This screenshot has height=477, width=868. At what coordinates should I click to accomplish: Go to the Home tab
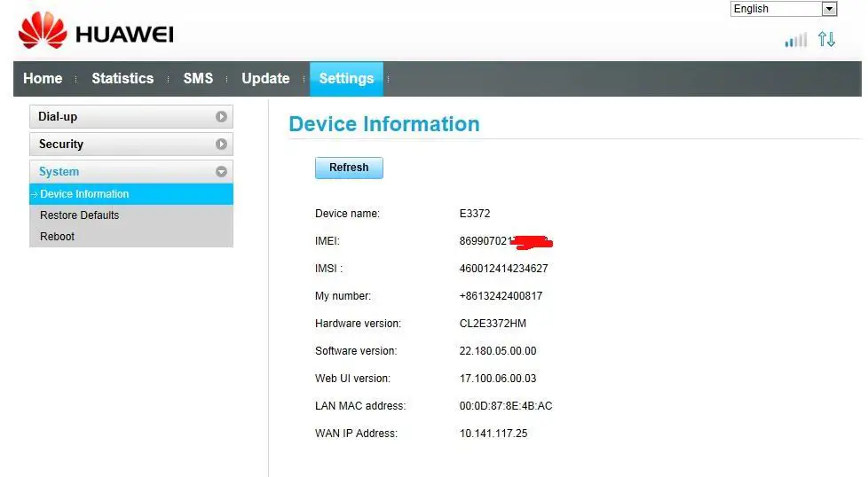click(43, 79)
